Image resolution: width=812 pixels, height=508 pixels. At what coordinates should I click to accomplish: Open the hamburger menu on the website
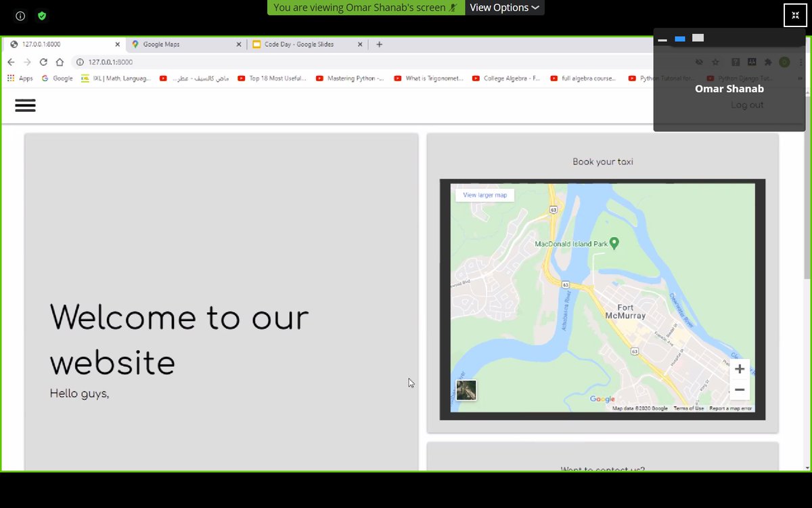point(25,105)
